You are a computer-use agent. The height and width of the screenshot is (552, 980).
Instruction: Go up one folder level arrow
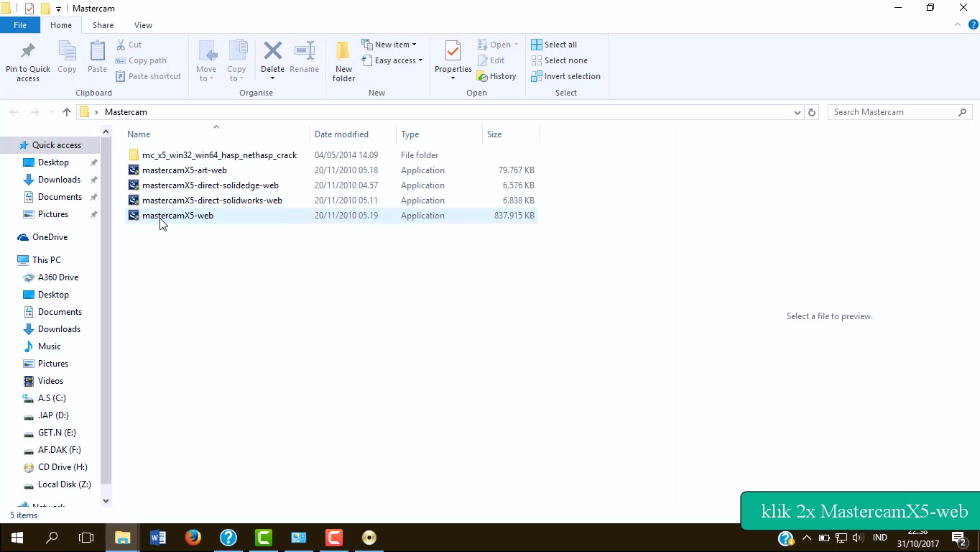click(x=67, y=112)
